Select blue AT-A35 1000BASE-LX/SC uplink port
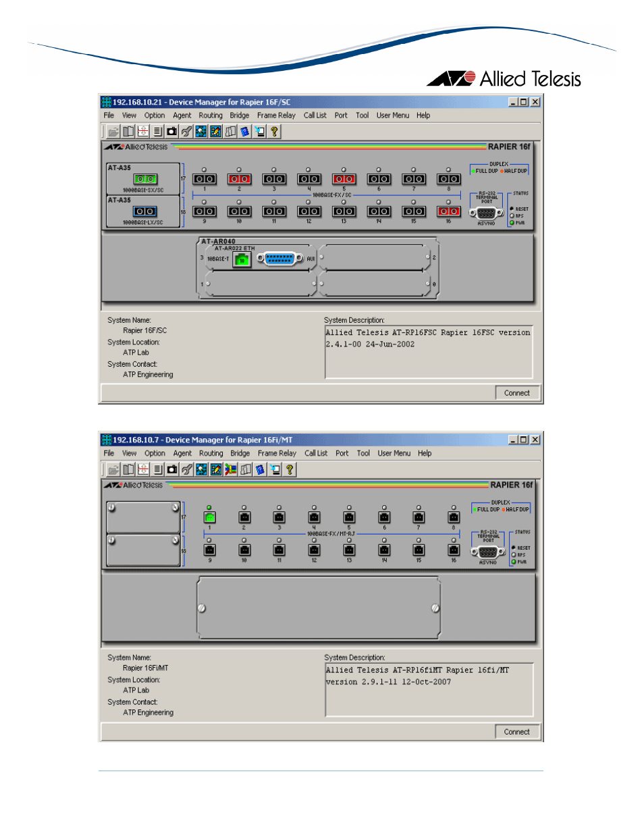The image size is (644, 834). pos(144,211)
